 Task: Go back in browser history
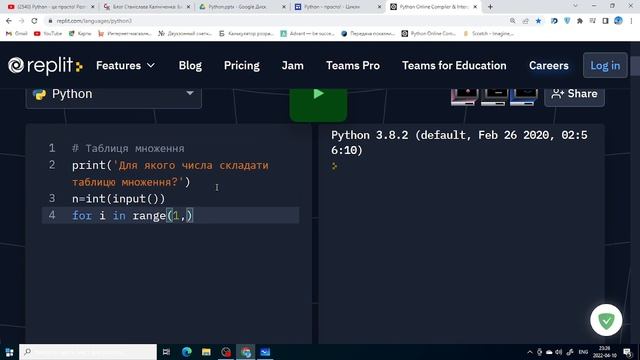click(x=9, y=21)
